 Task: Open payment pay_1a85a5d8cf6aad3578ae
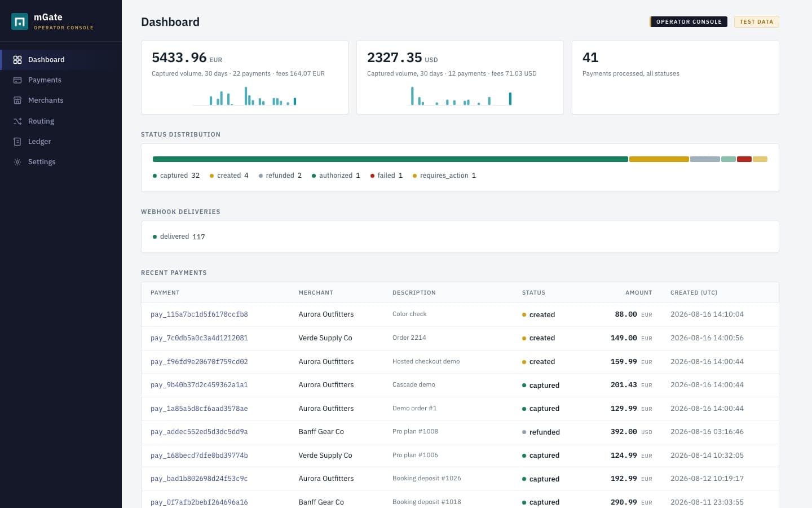click(199, 409)
